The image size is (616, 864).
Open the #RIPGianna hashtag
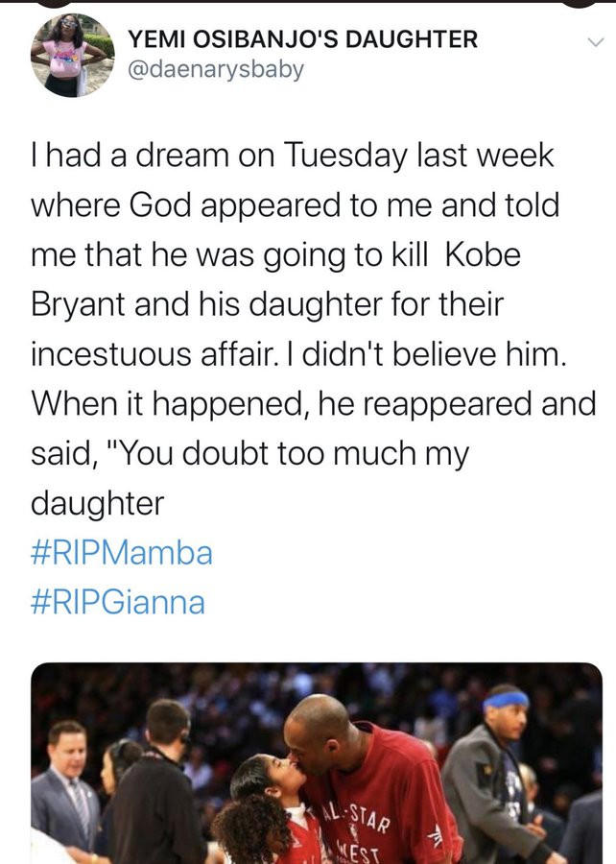pos(118,602)
